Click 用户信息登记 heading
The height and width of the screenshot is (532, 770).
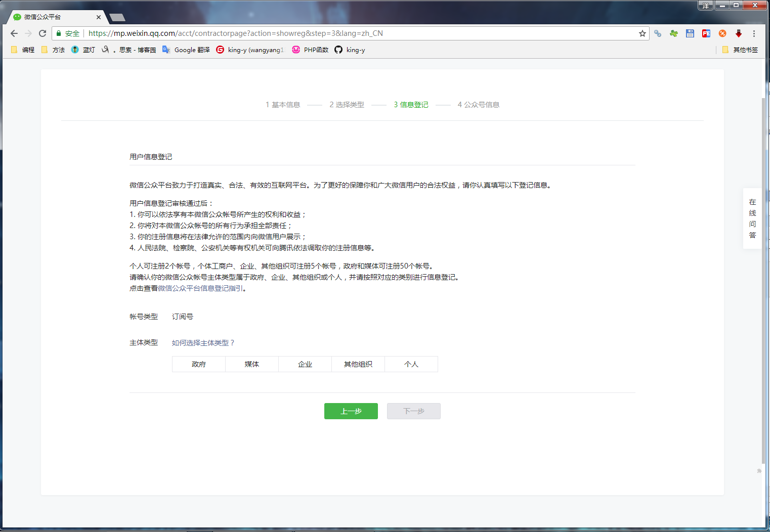151,157
